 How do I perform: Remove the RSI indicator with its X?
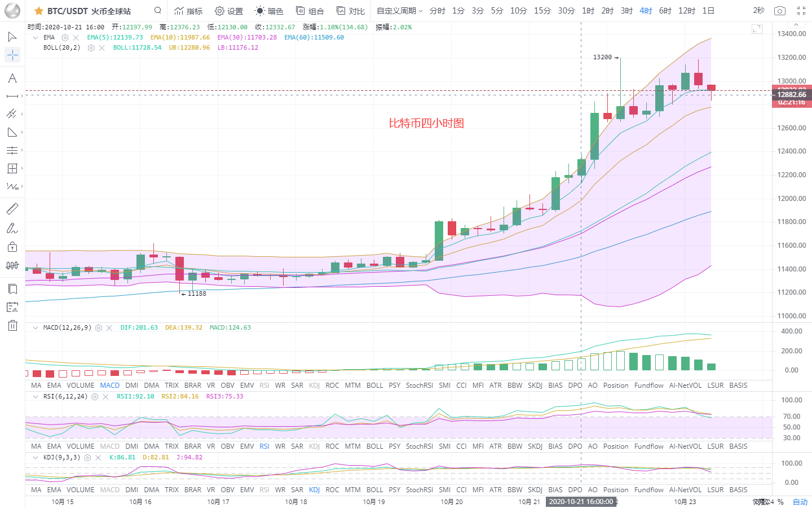click(105, 397)
